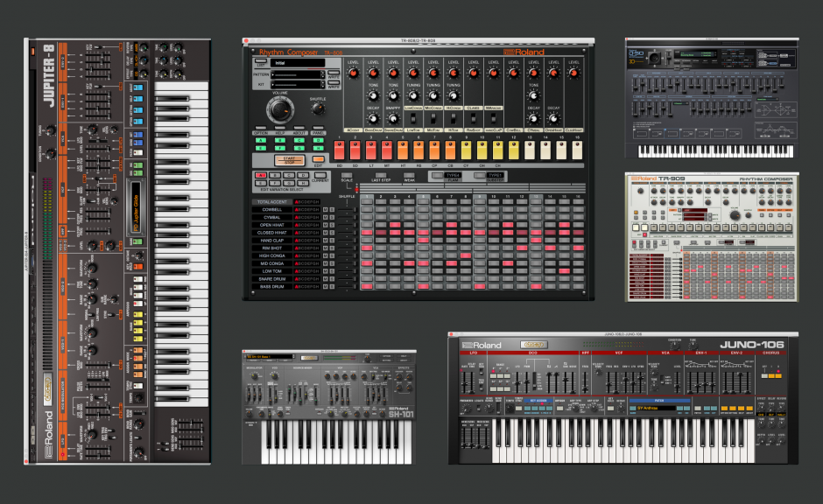Open the KIT dropdown on the TR-808
Viewport: 823px width, 504px height.
(x=296, y=84)
